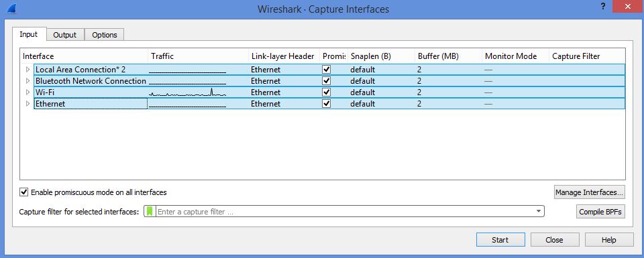Switch to the Options tab

click(x=105, y=35)
